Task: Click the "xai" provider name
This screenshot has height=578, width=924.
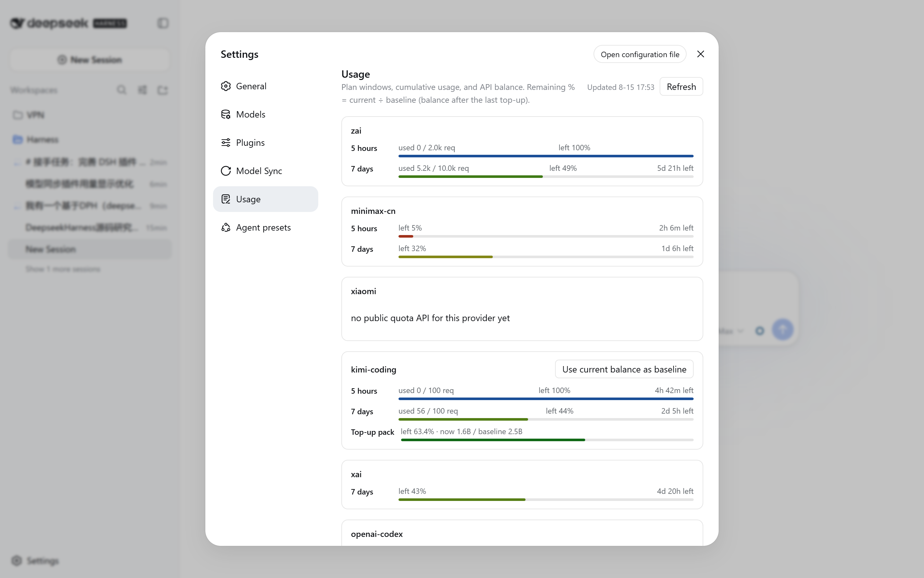Action: (356, 474)
